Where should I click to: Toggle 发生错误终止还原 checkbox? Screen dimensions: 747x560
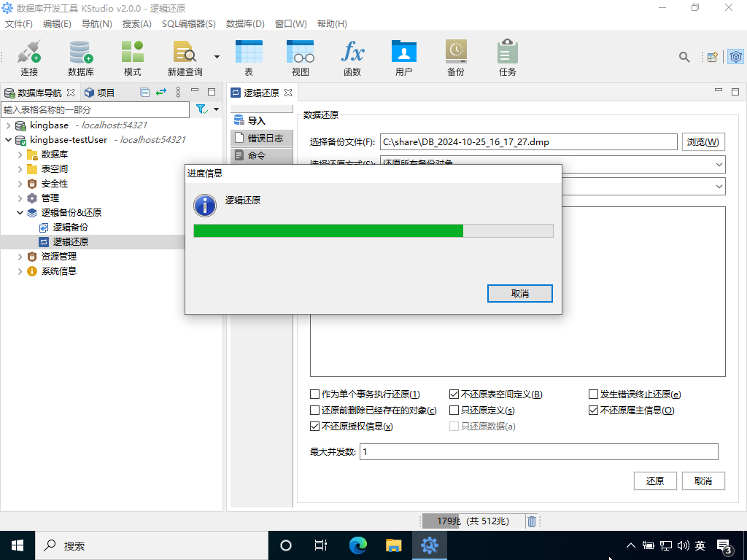594,394
